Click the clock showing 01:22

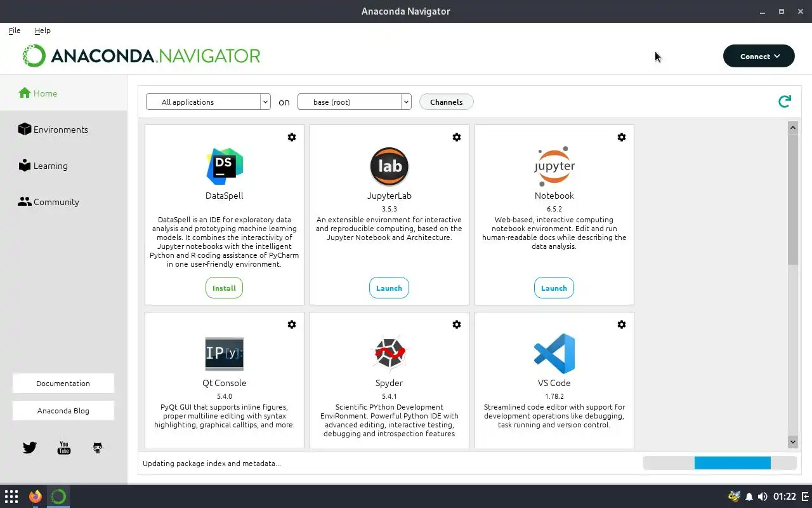[784, 497]
